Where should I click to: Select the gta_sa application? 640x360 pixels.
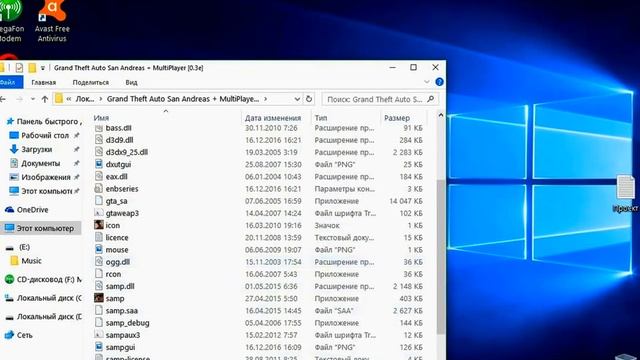click(x=116, y=201)
